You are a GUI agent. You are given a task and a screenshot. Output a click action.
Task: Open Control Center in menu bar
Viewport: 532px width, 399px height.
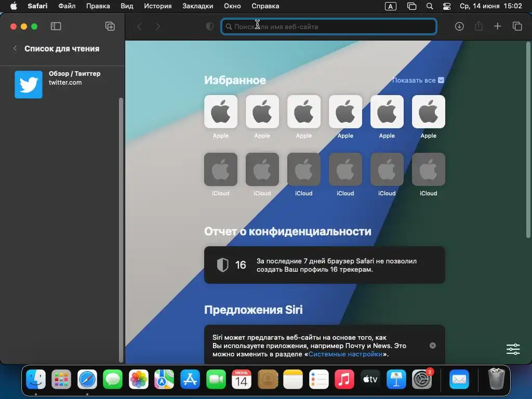coord(447,6)
